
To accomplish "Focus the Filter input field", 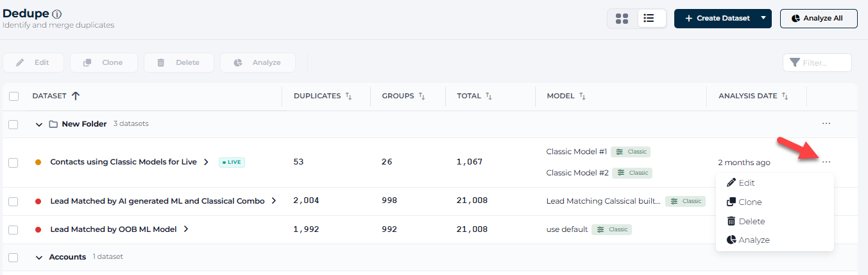I will 817,62.
